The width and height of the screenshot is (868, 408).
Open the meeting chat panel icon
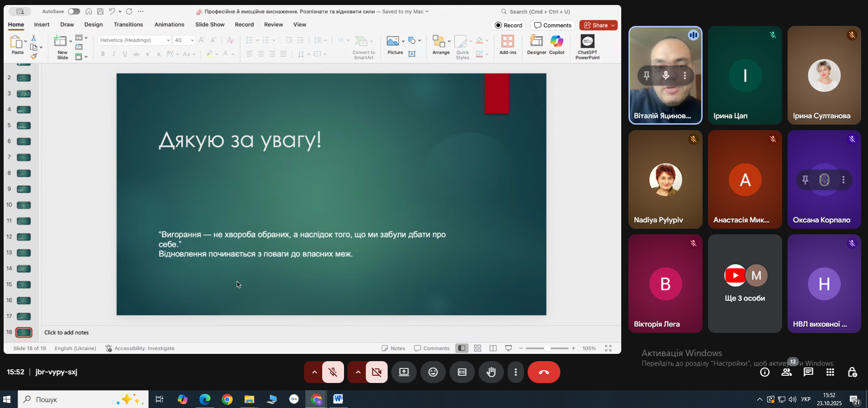tap(808, 372)
